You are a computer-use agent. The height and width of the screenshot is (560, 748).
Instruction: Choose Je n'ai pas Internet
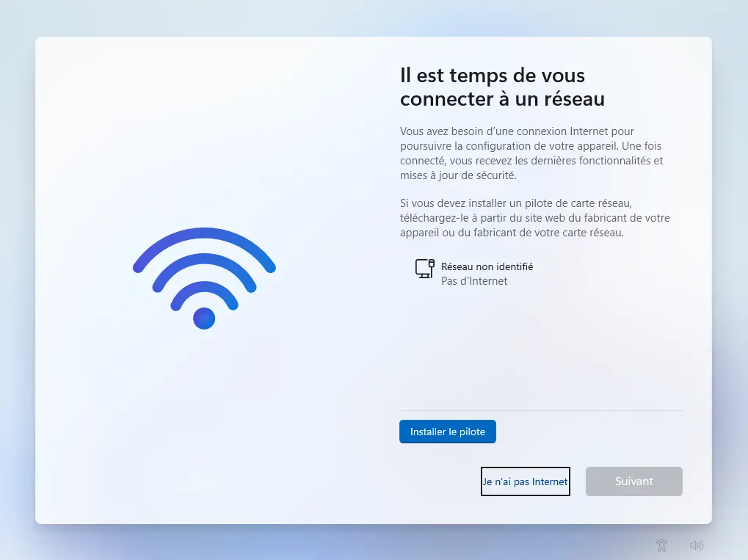click(526, 481)
